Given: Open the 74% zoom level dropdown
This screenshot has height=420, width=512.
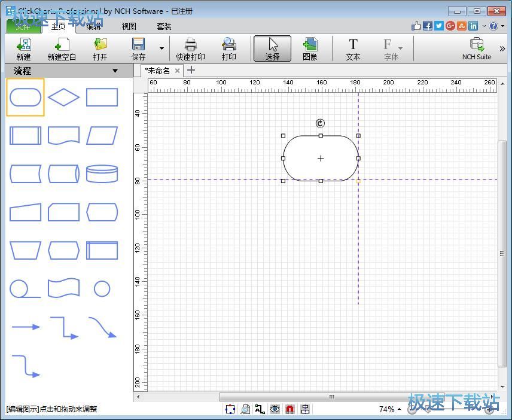Looking at the screenshot, I should coord(399,410).
